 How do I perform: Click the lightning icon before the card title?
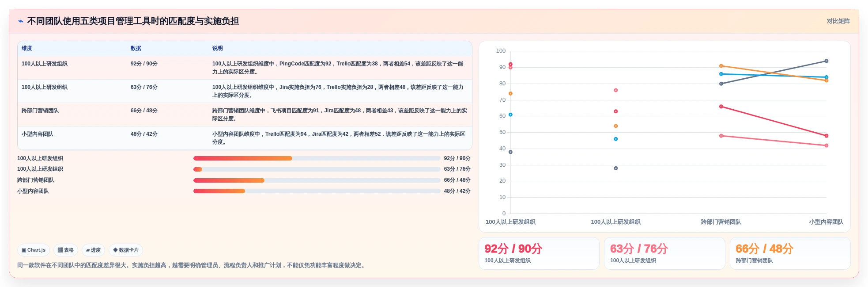point(20,21)
